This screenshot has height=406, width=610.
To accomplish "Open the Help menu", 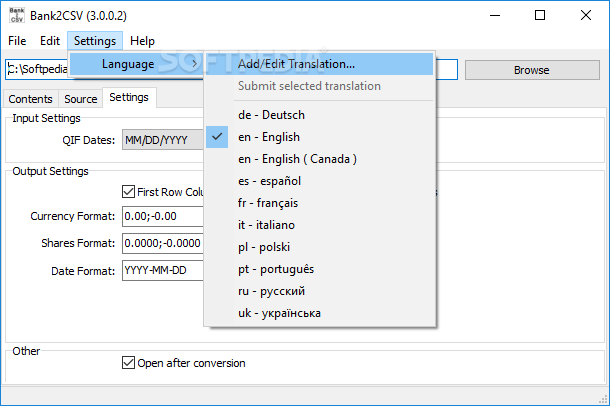I will (142, 41).
